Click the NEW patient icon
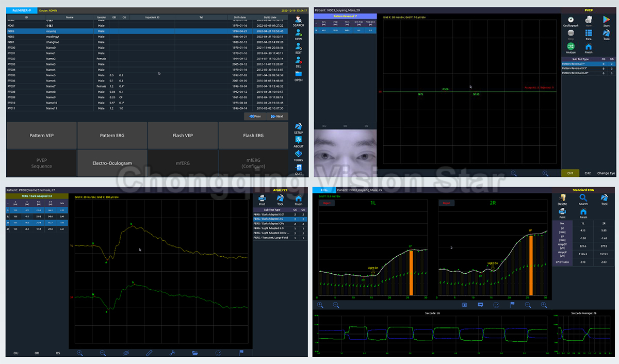 298,34
